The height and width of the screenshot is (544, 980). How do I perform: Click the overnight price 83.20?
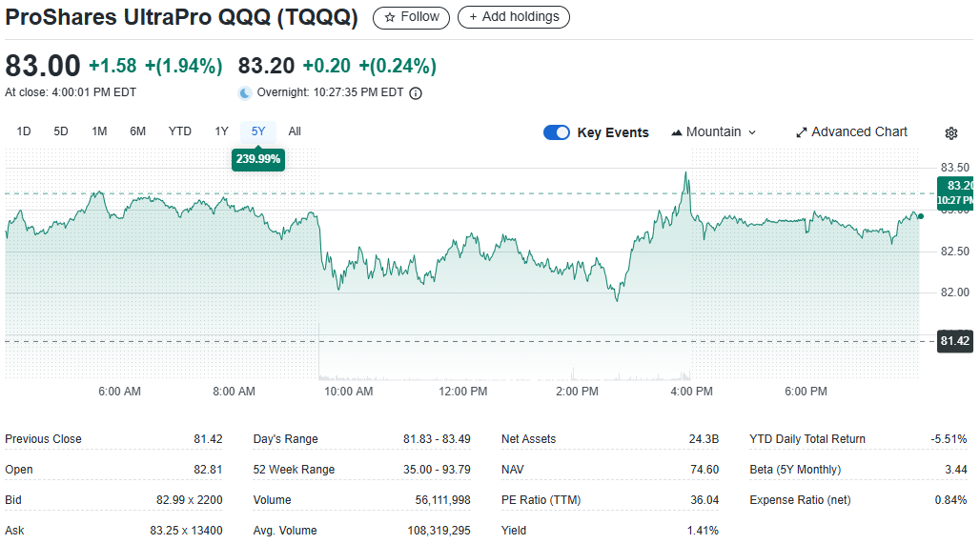click(266, 66)
